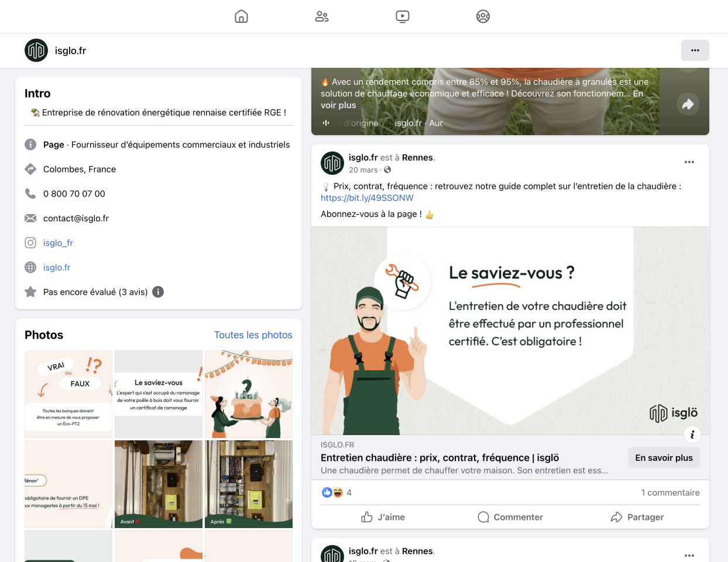
Task: Click the share arrow on the video
Action: click(x=688, y=104)
